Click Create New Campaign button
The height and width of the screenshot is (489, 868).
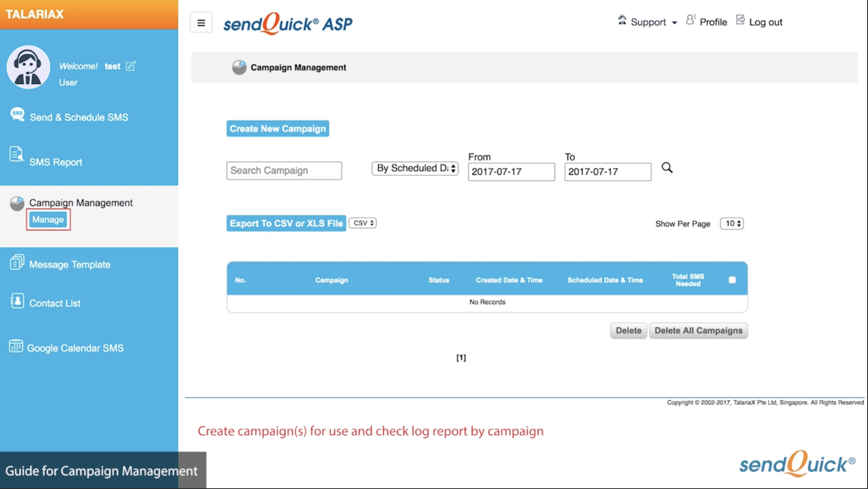278,128
